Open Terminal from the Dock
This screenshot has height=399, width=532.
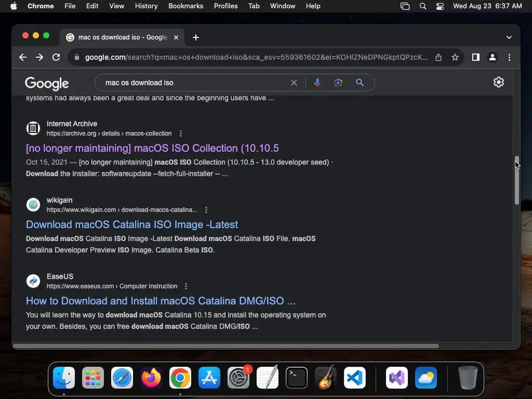pos(297,378)
